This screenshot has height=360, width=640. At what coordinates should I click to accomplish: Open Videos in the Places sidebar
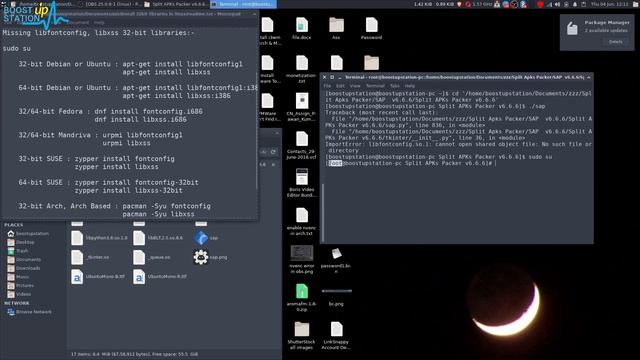tap(19, 294)
